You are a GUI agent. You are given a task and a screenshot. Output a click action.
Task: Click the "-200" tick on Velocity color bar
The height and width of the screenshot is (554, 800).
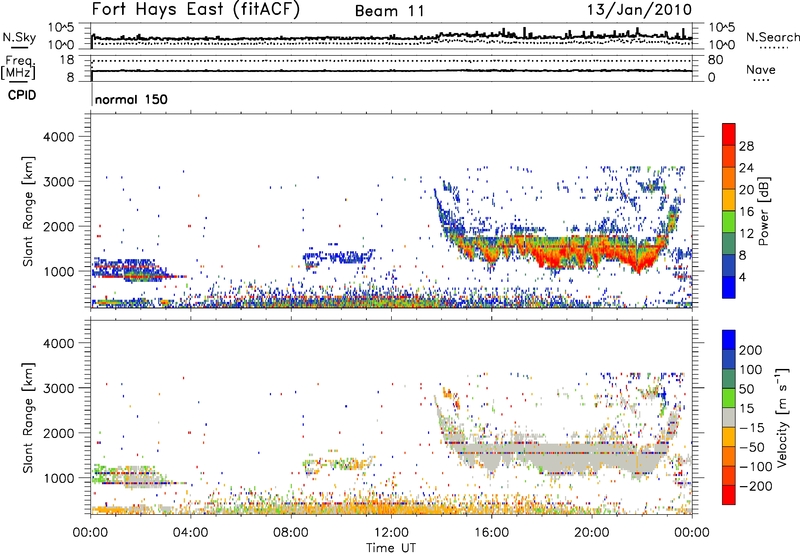pos(755,486)
